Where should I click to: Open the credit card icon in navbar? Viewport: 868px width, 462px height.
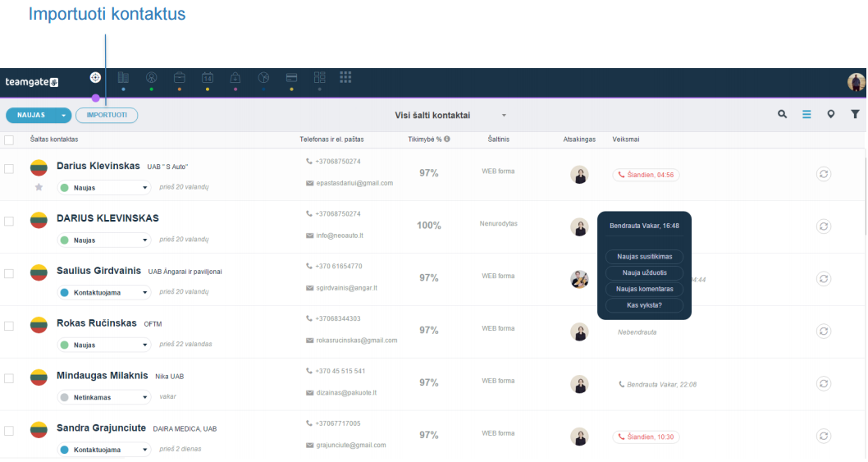point(292,78)
